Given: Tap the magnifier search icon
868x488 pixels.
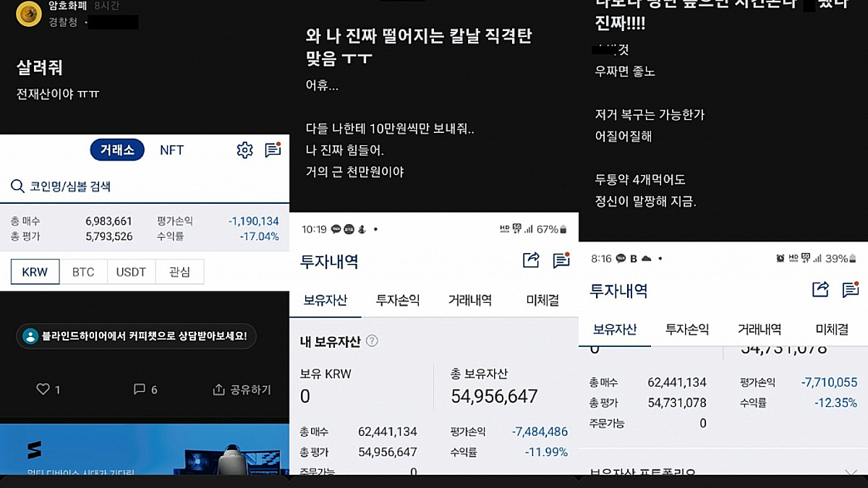Looking at the screenshot, I should [17, 186].
